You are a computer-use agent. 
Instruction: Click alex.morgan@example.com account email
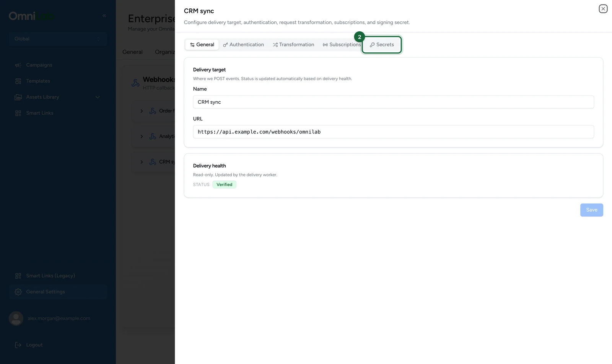[59, 318]
